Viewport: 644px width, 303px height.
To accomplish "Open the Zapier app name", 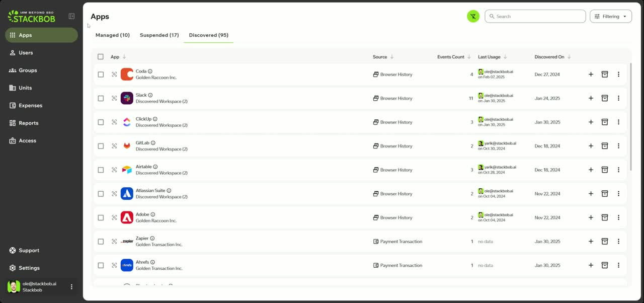I will coord(142,239).
